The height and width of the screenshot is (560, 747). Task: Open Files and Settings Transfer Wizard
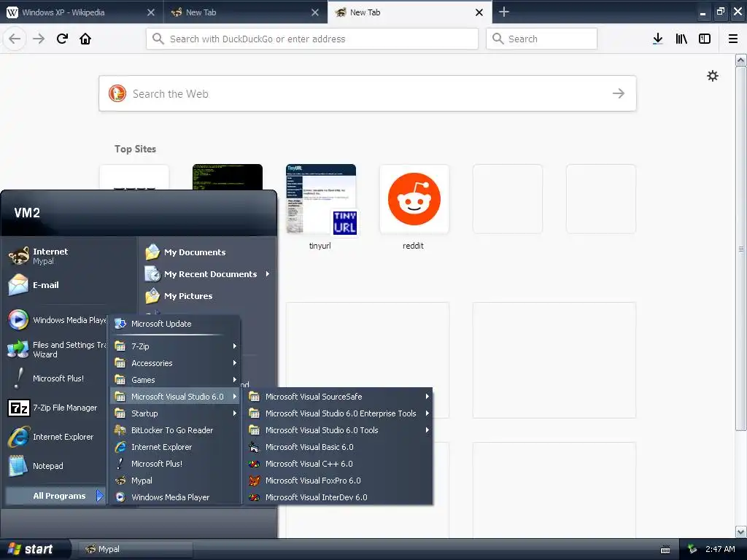click(x=55, y=349)
